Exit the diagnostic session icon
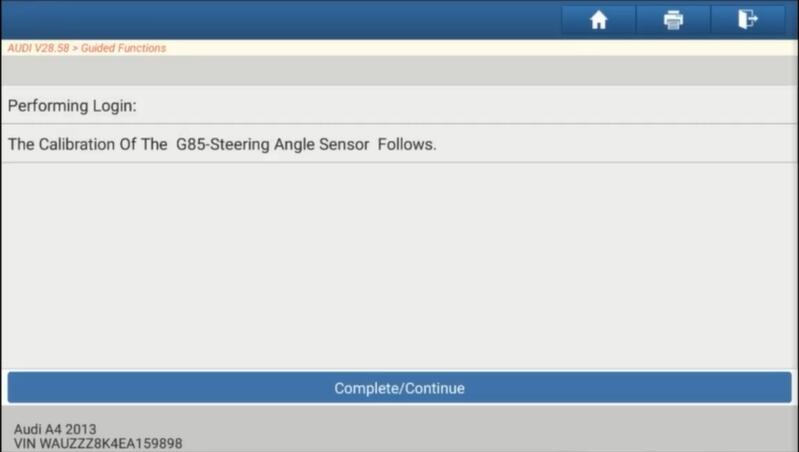 click(x=748, y=20)
